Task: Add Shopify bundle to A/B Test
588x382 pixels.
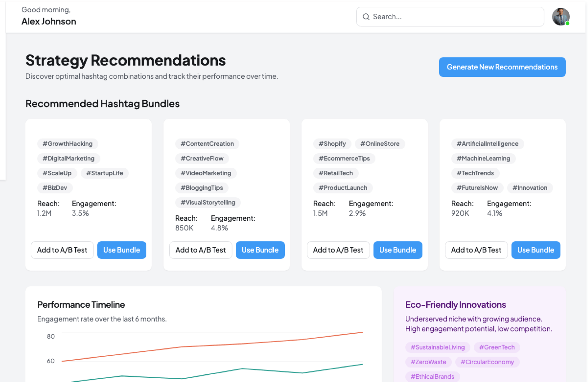Action: (338, 250)
